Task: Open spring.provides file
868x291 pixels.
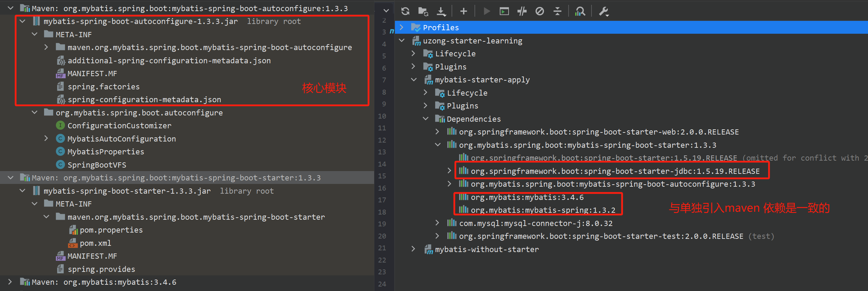Action: coord(101,269)
